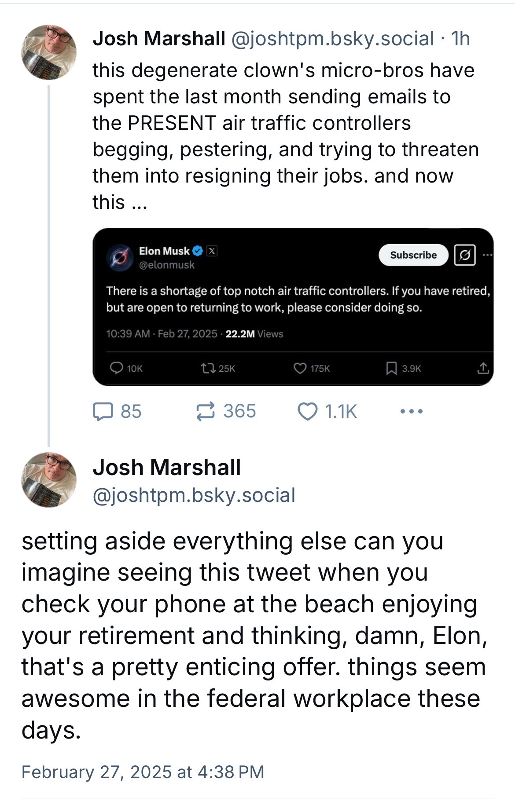Click the blue verified badge next to Elon Musk
Screen dimensions: 515x812
pyautogui.click(x=198, y=251)
